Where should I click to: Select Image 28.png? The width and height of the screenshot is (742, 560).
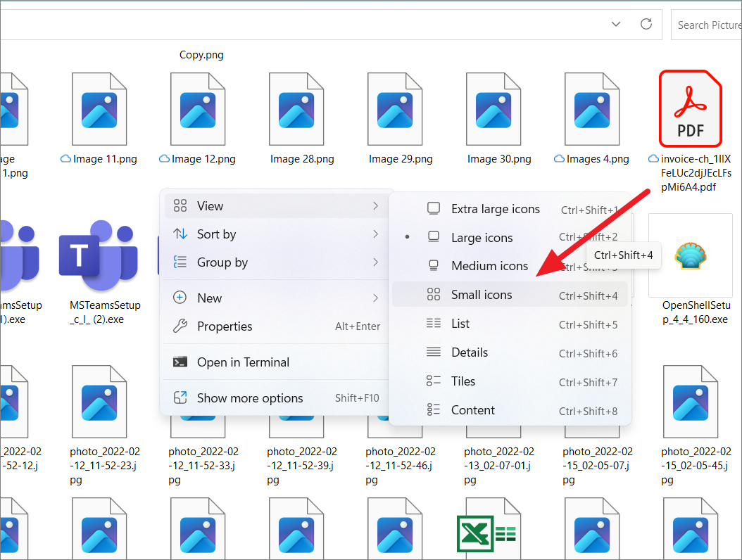point(302,108)
